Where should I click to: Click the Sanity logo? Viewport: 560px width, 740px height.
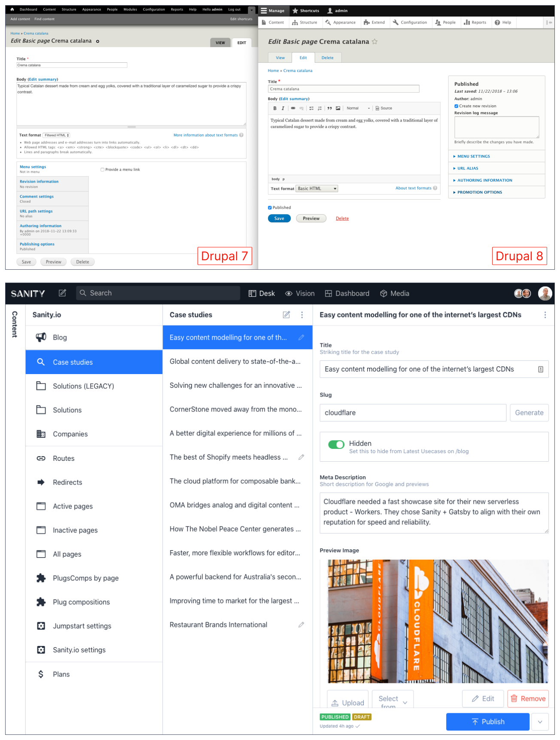28,293
